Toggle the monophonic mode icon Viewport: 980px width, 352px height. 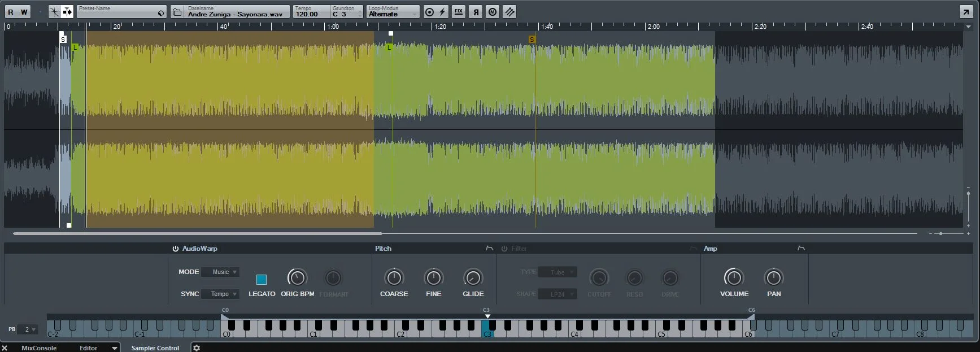click(493, 12)
